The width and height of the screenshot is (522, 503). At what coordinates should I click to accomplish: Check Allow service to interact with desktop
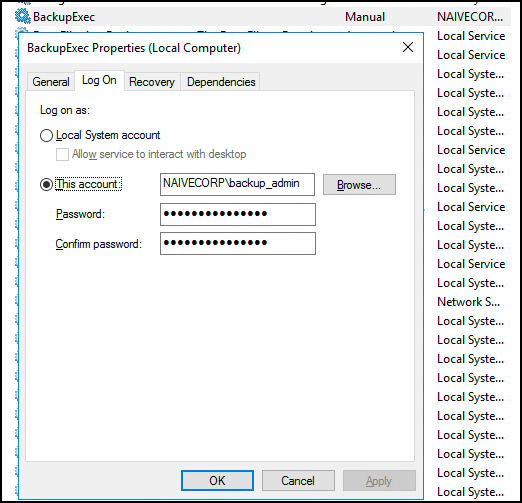[x=62, y=154]
